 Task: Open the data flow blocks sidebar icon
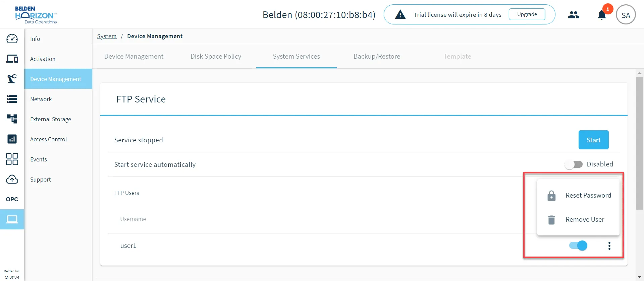click(12, 119)
